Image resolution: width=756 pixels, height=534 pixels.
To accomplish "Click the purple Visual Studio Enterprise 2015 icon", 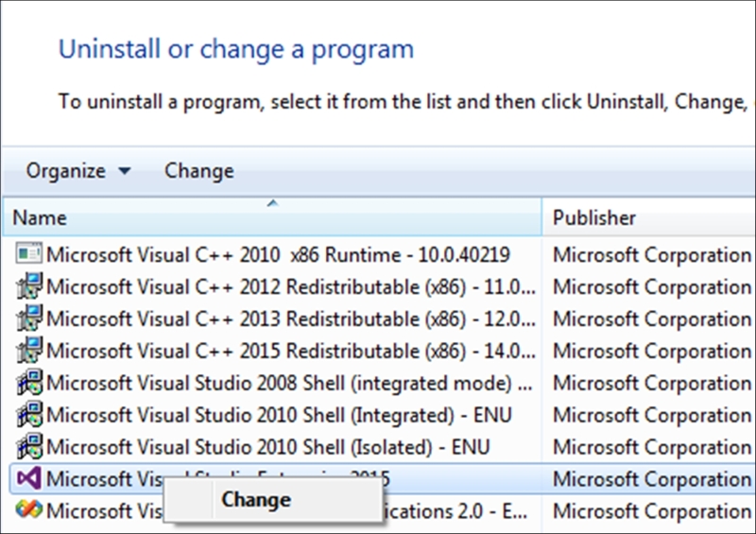I will 29,478.
